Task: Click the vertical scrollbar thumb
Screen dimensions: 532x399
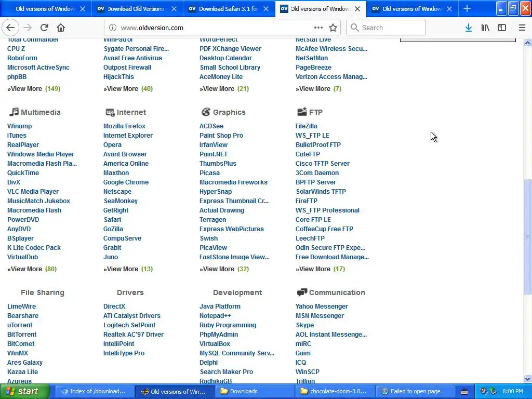Action: click(x=527, y=237)
